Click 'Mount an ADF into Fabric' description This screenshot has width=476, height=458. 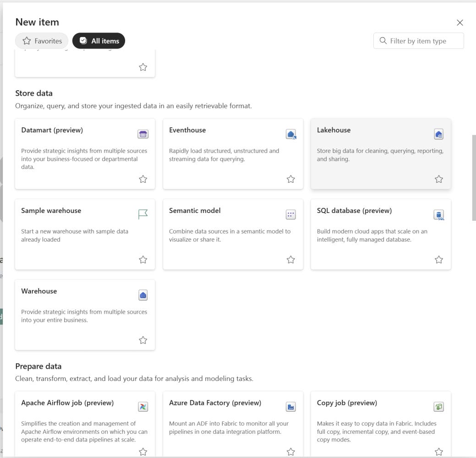click(x=229, y=428)
